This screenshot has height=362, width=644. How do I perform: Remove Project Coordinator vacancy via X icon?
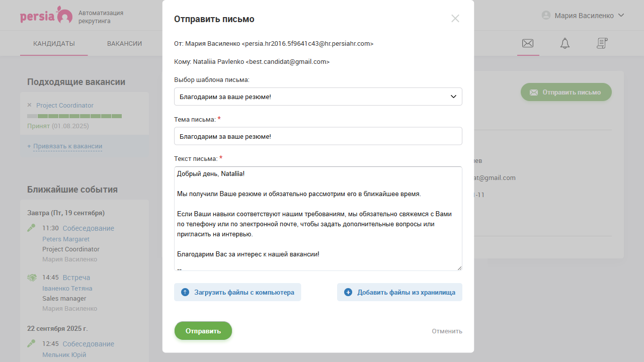pyautogui.click(x=29, y=105)
